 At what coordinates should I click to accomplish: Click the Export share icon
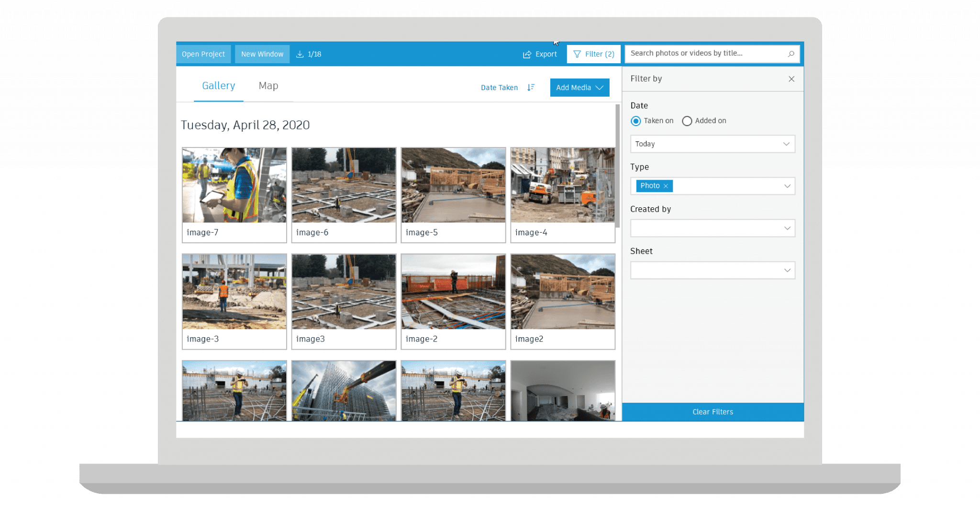527,54
